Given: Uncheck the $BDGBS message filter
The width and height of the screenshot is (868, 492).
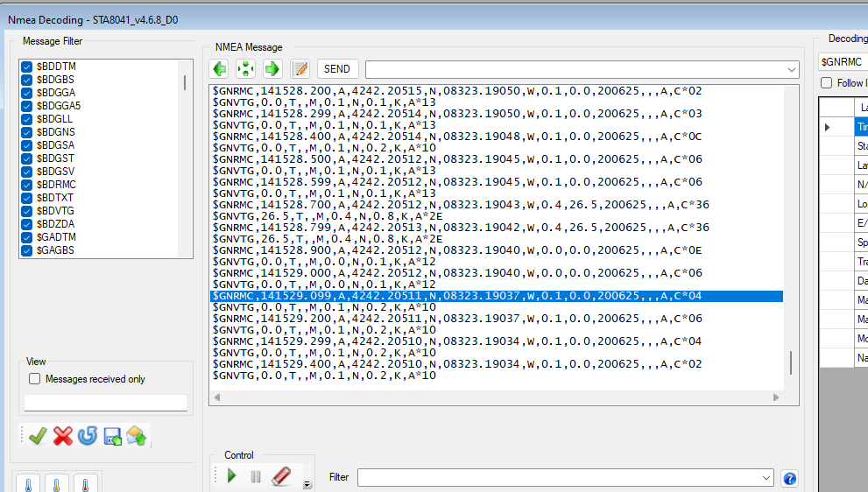Looking at the screenshot, I should pos(26,80).
